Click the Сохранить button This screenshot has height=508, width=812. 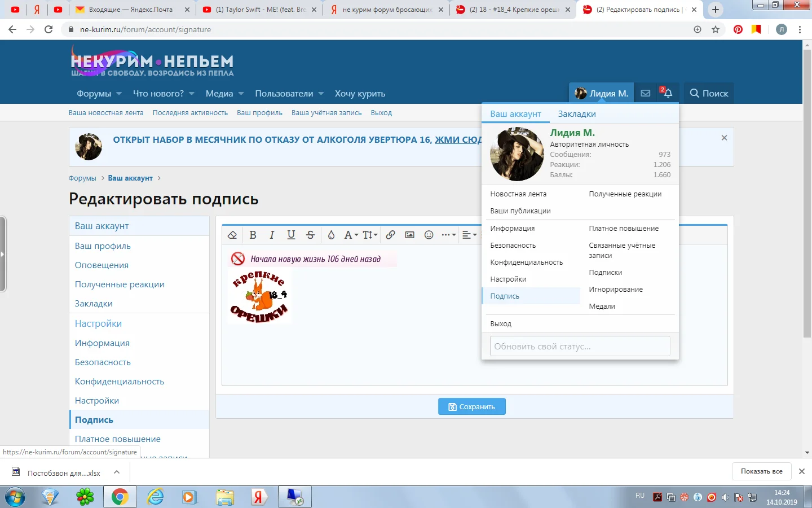point(471,406)
